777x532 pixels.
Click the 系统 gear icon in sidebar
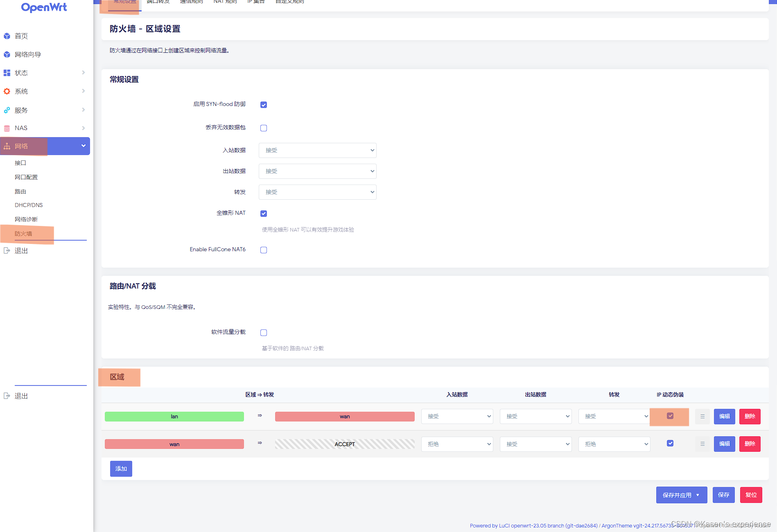7,91
